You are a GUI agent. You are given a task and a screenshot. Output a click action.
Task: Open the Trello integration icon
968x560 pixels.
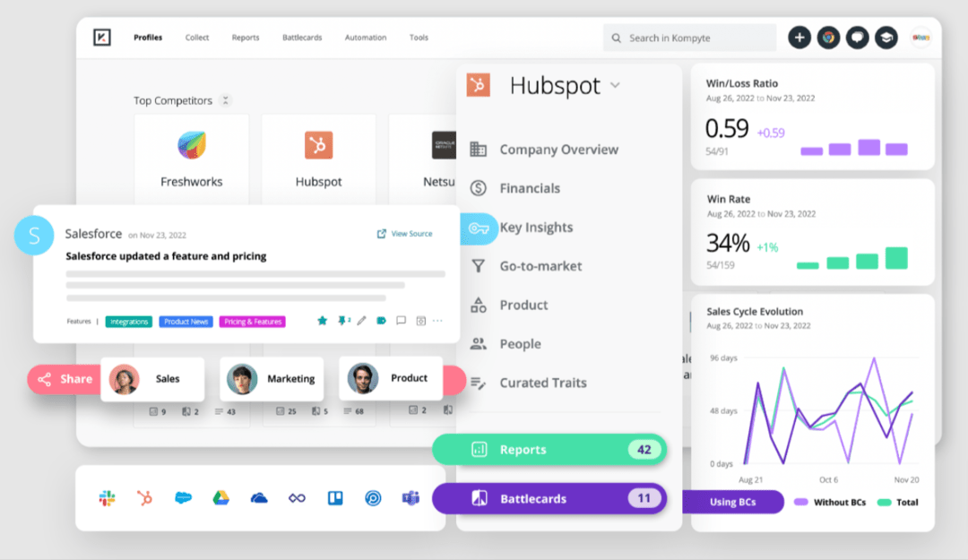335,499
